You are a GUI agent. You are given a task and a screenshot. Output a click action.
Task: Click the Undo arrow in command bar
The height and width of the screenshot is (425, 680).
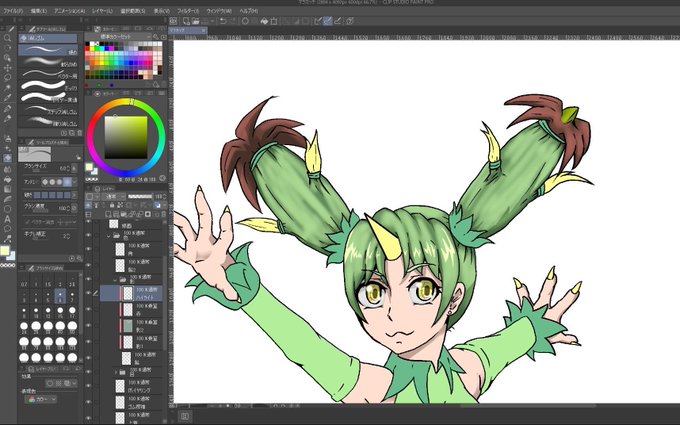pyautogui.click(x=222, y=20)
